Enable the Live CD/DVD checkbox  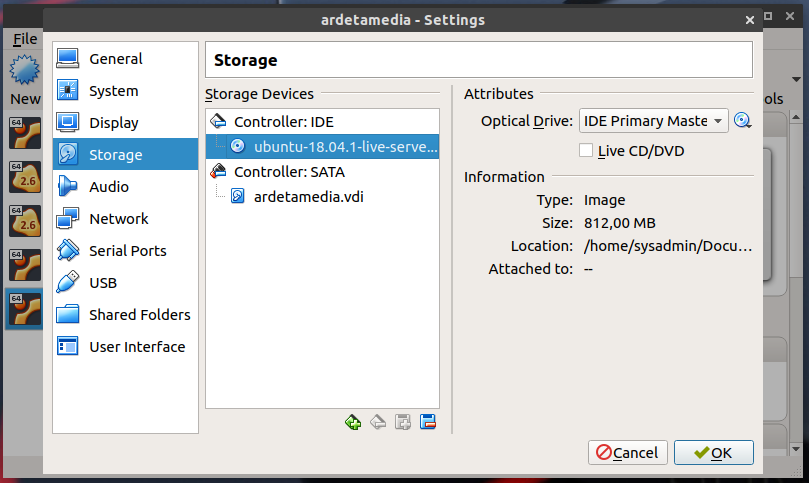[x=587, y=151]
